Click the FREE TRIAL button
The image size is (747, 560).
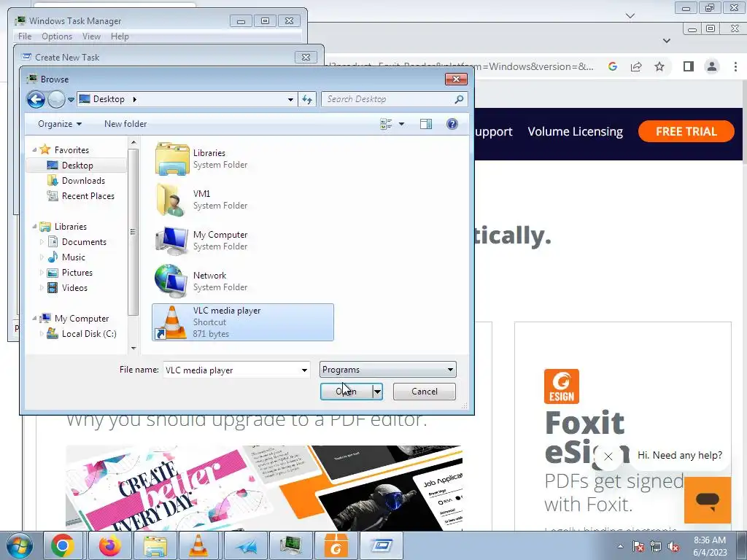coord(686,131)
